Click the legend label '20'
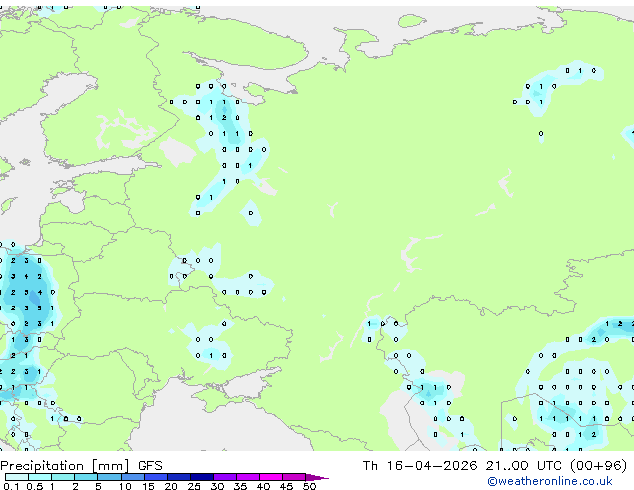 click(171, 486)
